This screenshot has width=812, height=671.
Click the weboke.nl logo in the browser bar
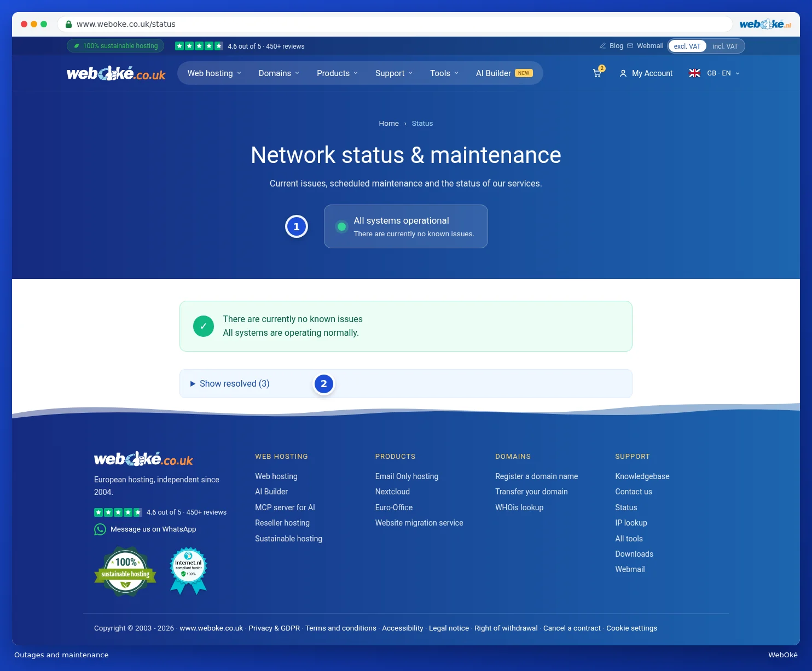pos(765,24)
